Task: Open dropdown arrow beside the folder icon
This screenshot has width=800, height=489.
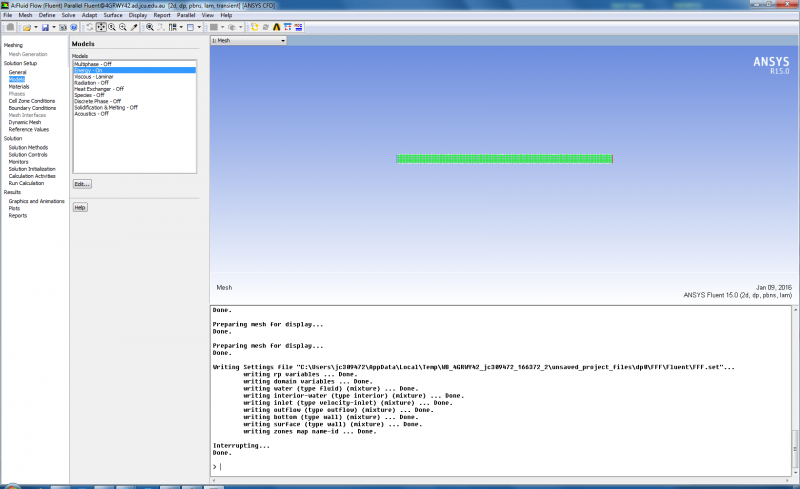Action: (36, 27)
